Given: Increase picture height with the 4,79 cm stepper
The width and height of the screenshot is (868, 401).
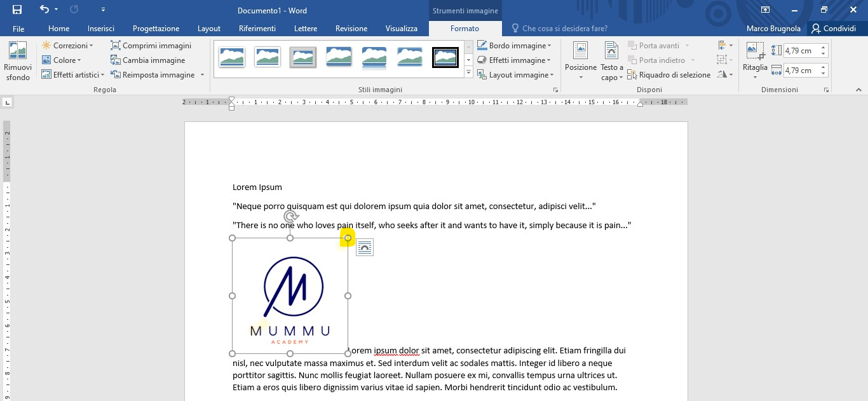Looking at the screenshot, I should 824,46.
